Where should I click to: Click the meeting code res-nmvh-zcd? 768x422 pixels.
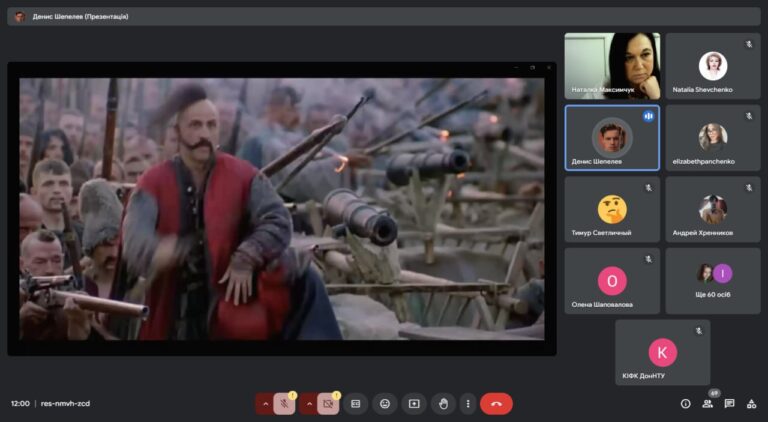(65, 404)
